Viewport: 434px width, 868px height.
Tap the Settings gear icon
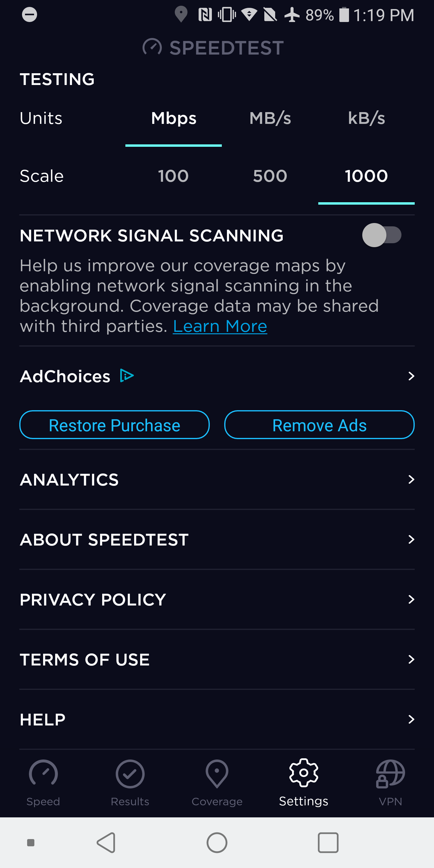pos(303,773)
